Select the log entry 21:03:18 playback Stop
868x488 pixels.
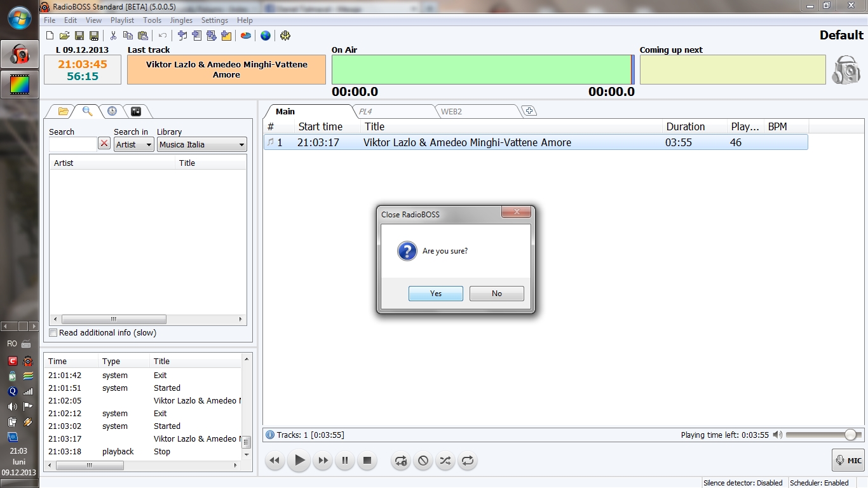pos(143,452)
